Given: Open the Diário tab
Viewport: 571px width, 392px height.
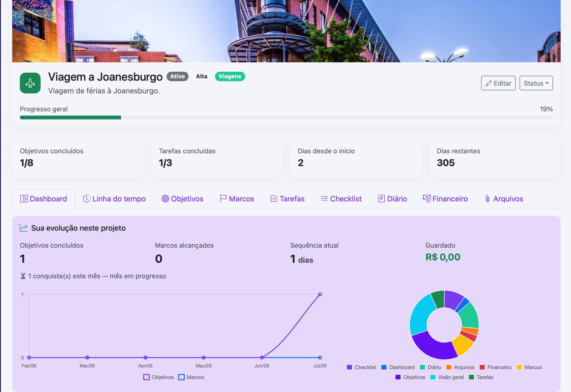Looking at the screenshot, I should pyautogui.click(x=392, y=199).
